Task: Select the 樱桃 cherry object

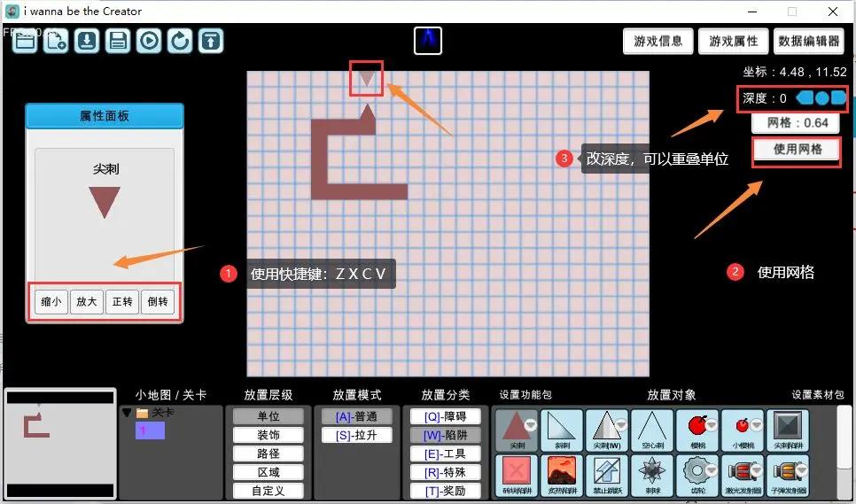Action: [x=697, y=430]
